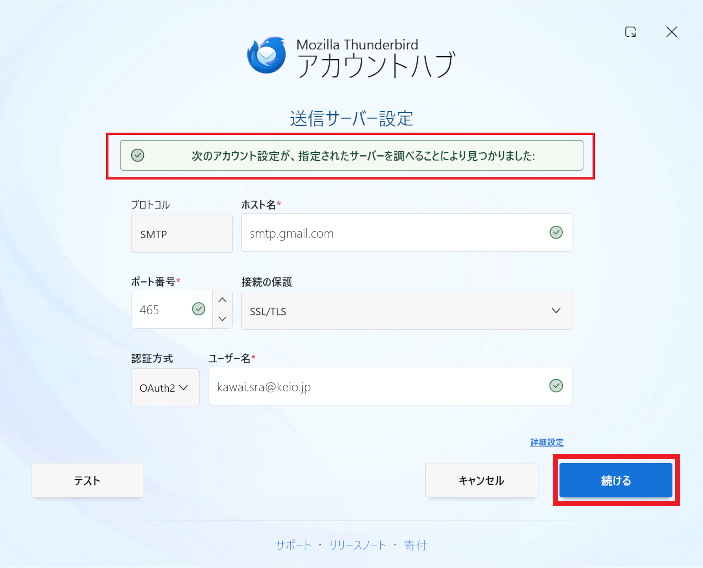Open the サポート link in footer
703x568 pixels.
pos(295,545)
